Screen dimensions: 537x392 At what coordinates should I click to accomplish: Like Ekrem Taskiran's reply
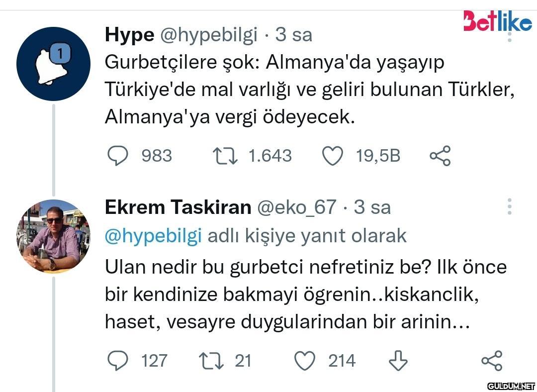click(x=305, y=361)
